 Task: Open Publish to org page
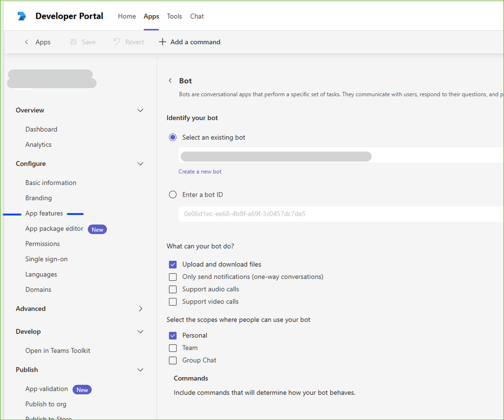(x=45, y=404)
